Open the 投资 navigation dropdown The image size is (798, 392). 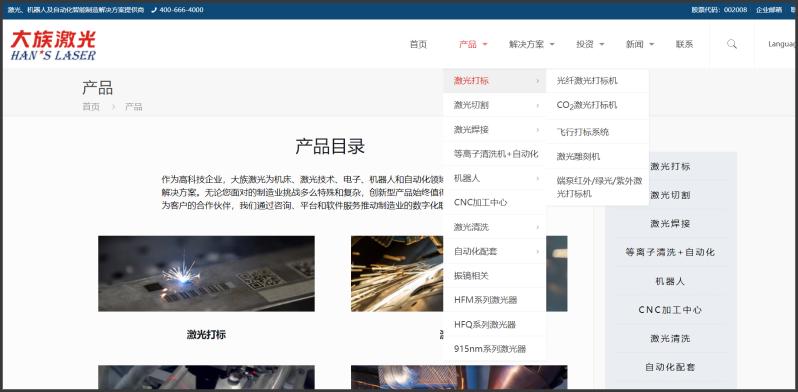(x=590, y=44)
